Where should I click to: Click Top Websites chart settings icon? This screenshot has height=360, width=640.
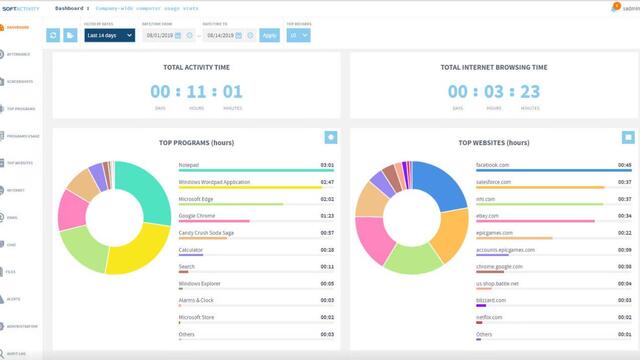(628, 137)
